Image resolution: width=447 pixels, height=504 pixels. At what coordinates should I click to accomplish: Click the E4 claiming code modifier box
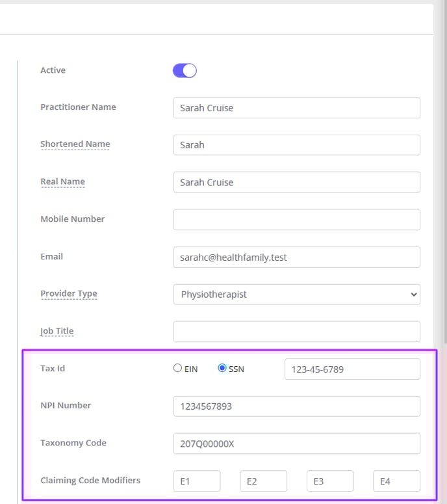(396, 481)
